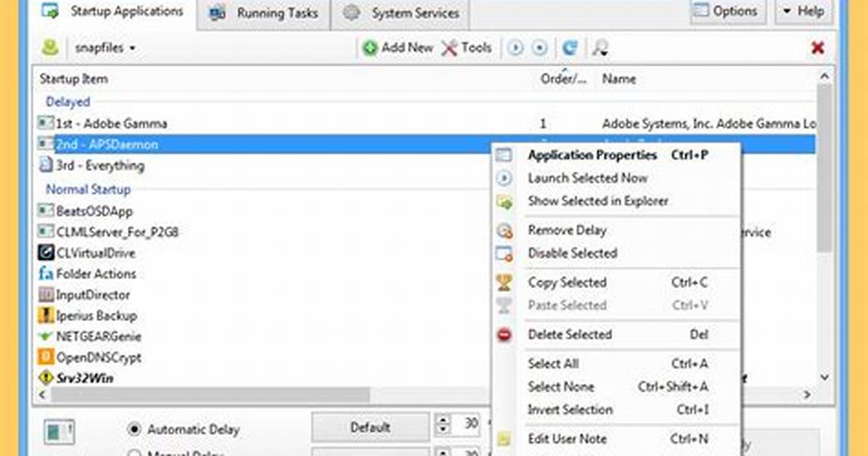Click the NETGEARGenie green icon
Screen dimensions: 868x456
46,336
